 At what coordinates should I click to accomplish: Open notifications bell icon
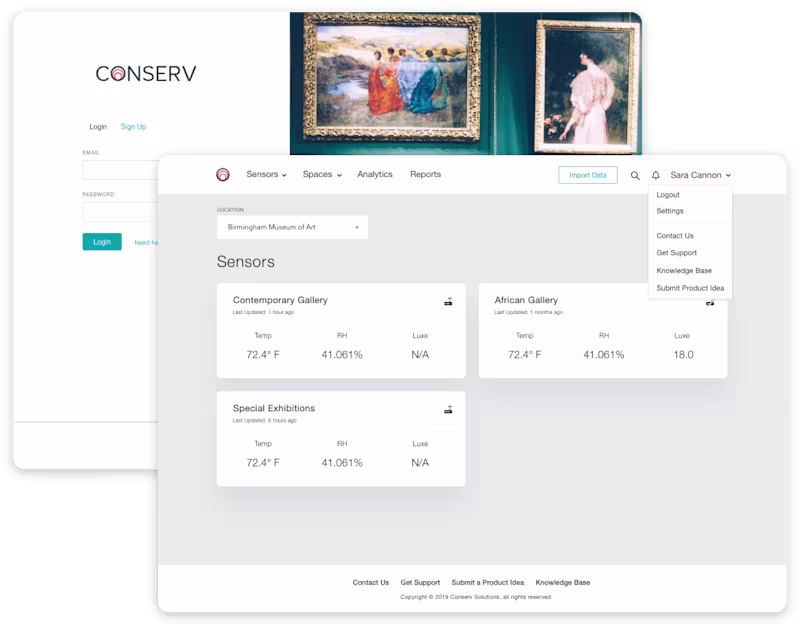[x=656, y=176]
